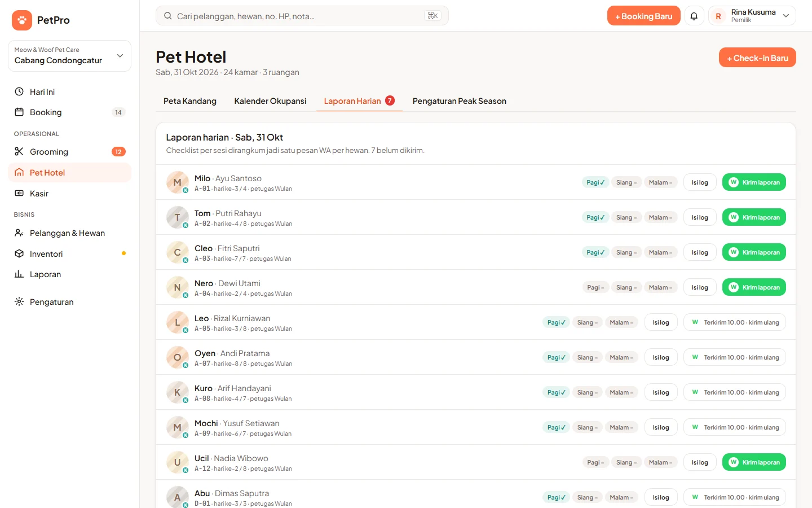Click the search magnifier icon

click(x=167, y=16)
